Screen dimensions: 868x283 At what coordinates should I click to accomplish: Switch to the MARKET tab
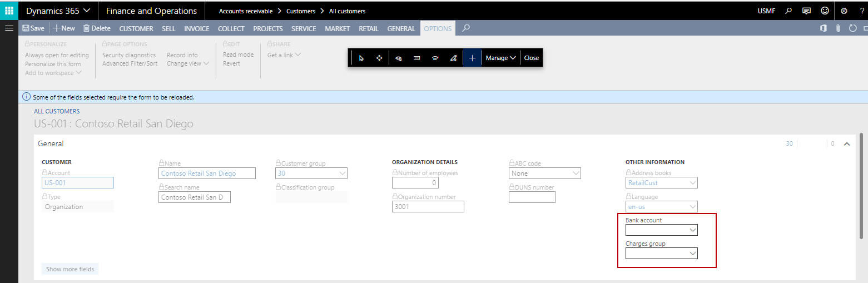pos(338,28)
